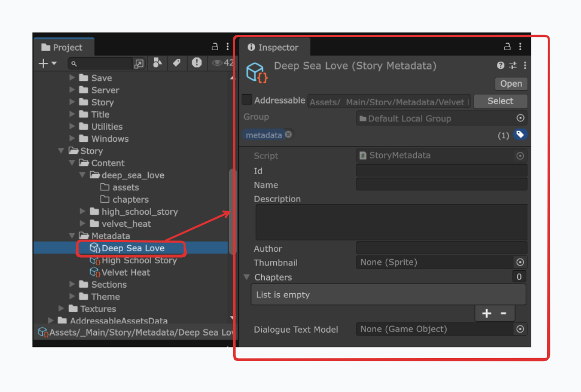581x392 pixels.
Task: Expand the high_school_story folder
Action: [83, 211]
